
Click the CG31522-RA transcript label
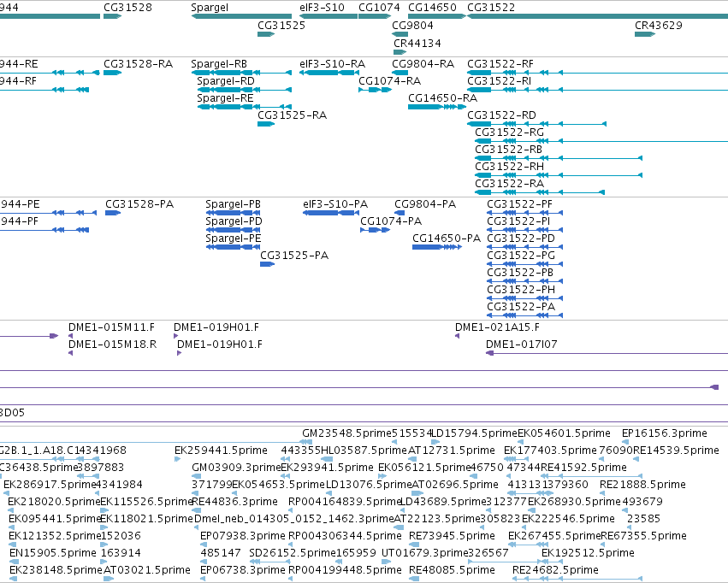coord(509,184)
